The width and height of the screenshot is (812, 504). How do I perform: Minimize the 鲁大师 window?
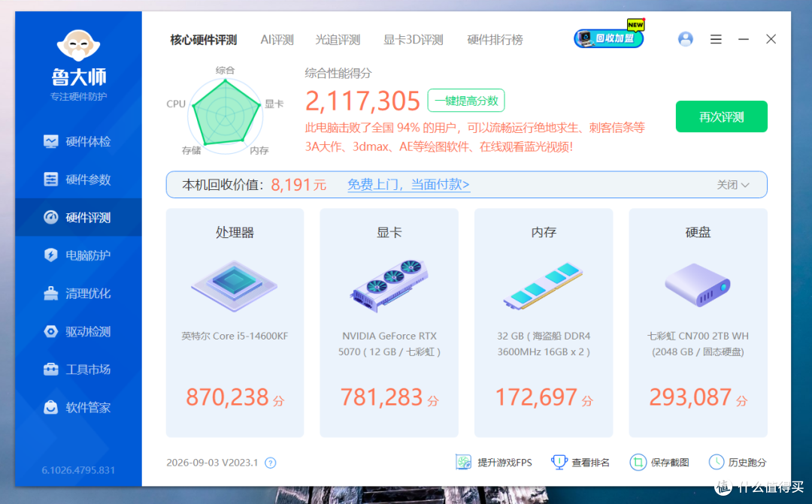coord(743,39)
